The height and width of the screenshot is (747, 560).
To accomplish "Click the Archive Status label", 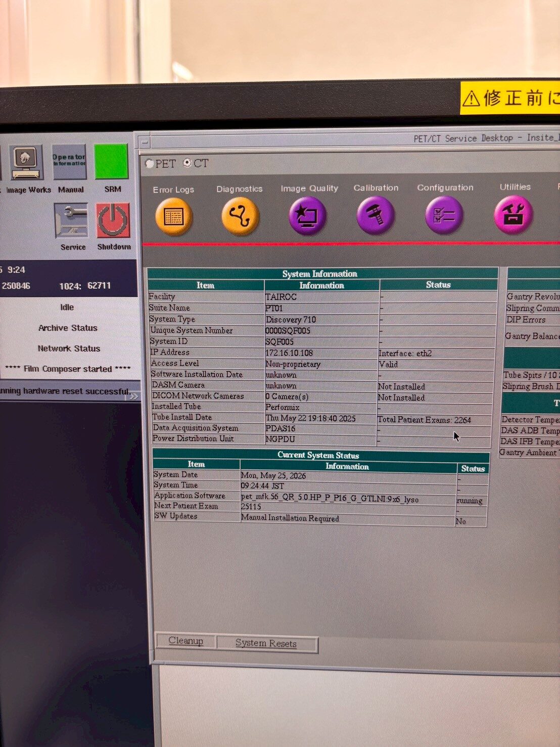I will (x=68, y=328).
